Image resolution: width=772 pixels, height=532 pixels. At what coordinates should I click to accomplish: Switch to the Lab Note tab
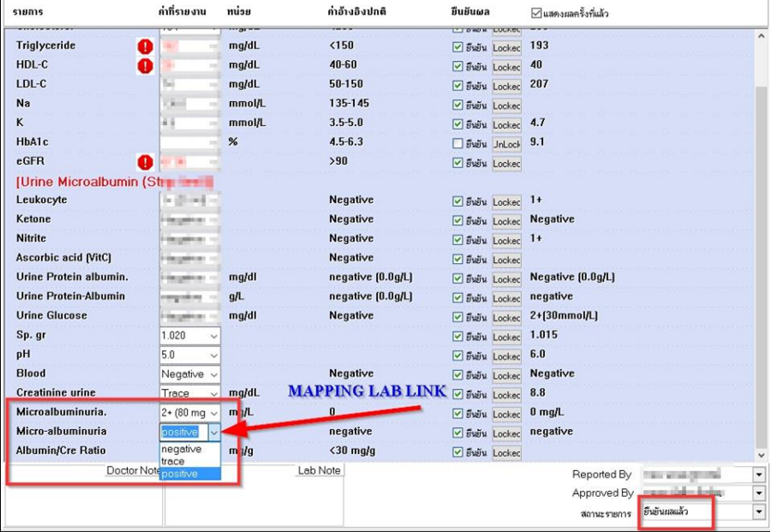pos(319,471)
